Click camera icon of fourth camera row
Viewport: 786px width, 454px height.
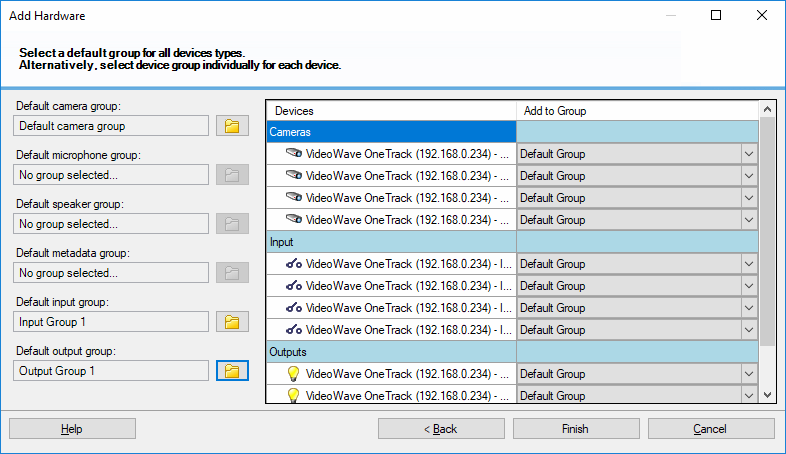point(294,219)
